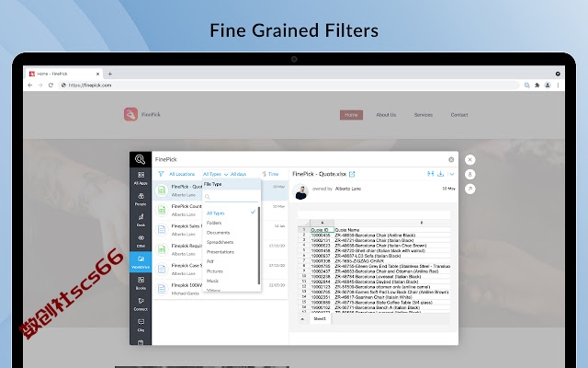Click the filter funnel icon
Image resolution: width=588 pixels, height=368 pixels.
click(161, 174)
